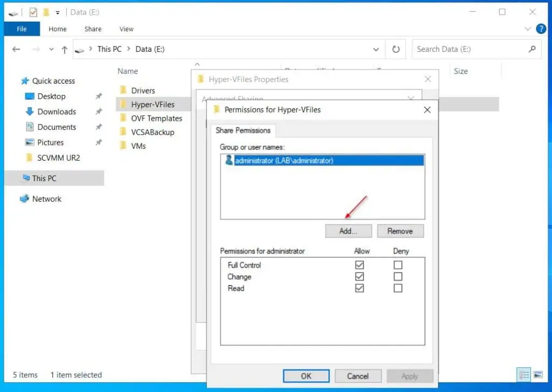The image size is (552, 392).
Task: Click the Remove button
Action: 401,231
